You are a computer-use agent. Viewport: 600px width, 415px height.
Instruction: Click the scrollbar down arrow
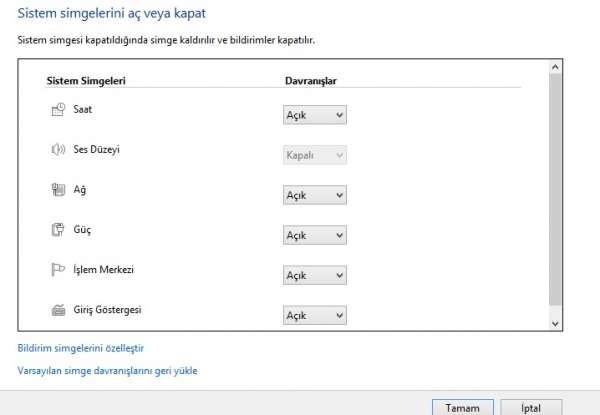(555, 324)
